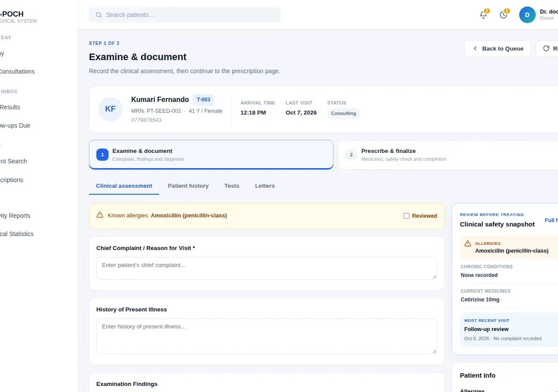Click the last visit date "Oct 7, 2026"

click(x=301, y=113)
